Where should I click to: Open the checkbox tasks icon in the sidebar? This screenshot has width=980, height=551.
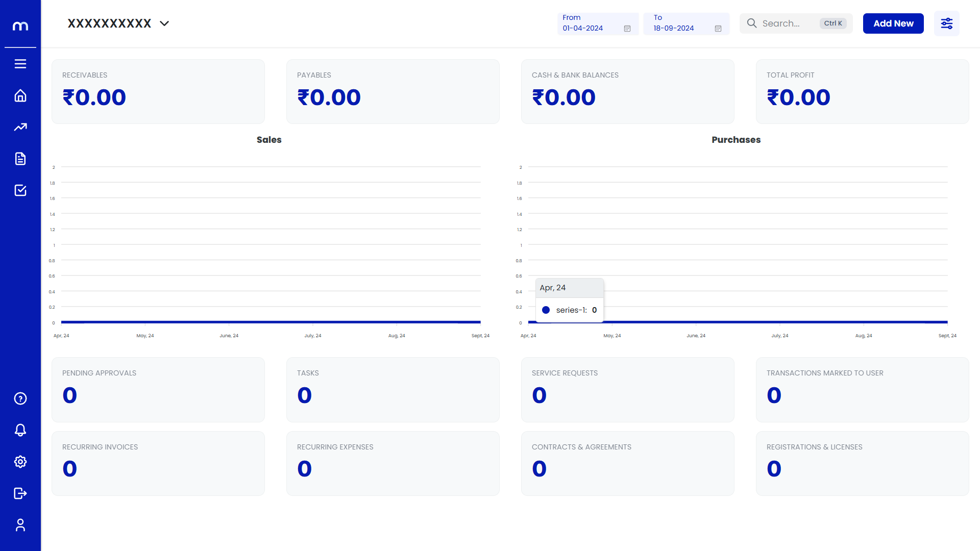pos(20,190)
